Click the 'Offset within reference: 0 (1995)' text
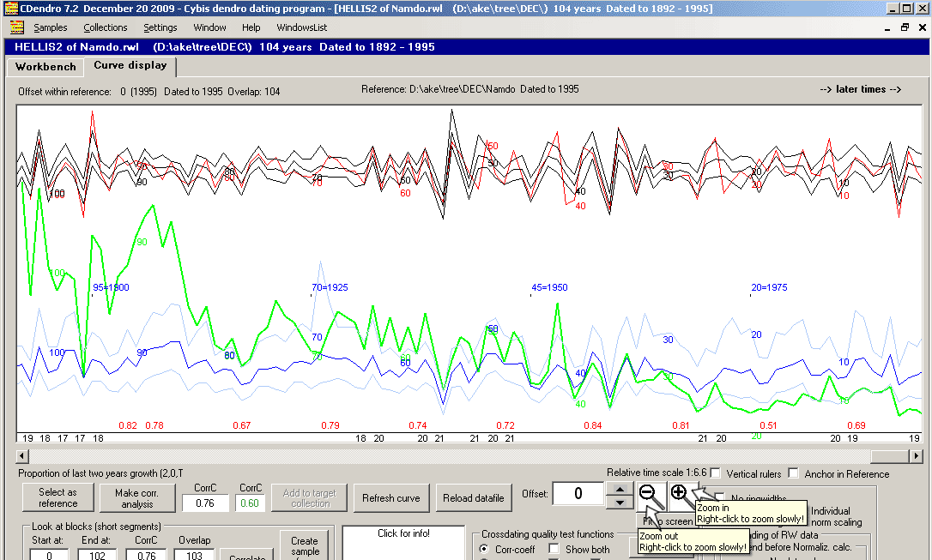 [x=88, y=92]
